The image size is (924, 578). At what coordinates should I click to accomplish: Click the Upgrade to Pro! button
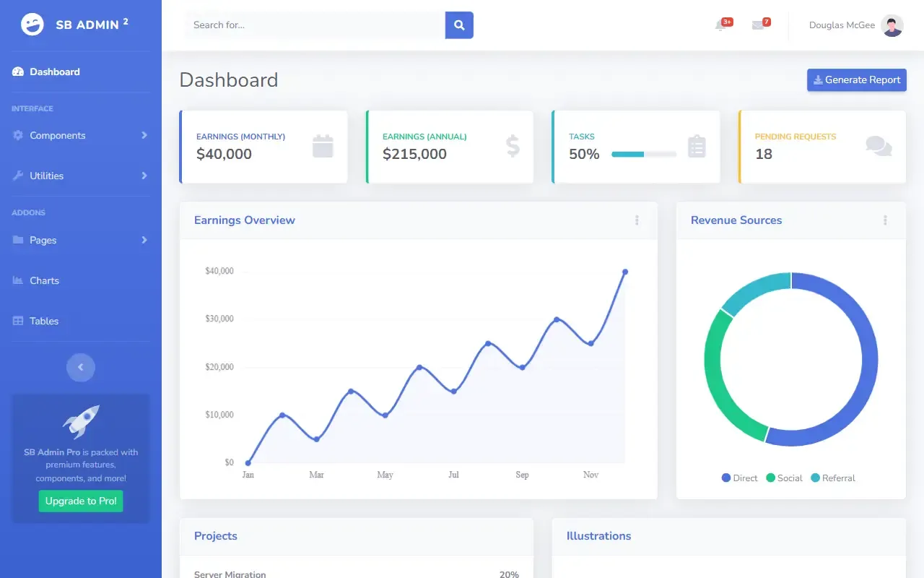point(81,501)
